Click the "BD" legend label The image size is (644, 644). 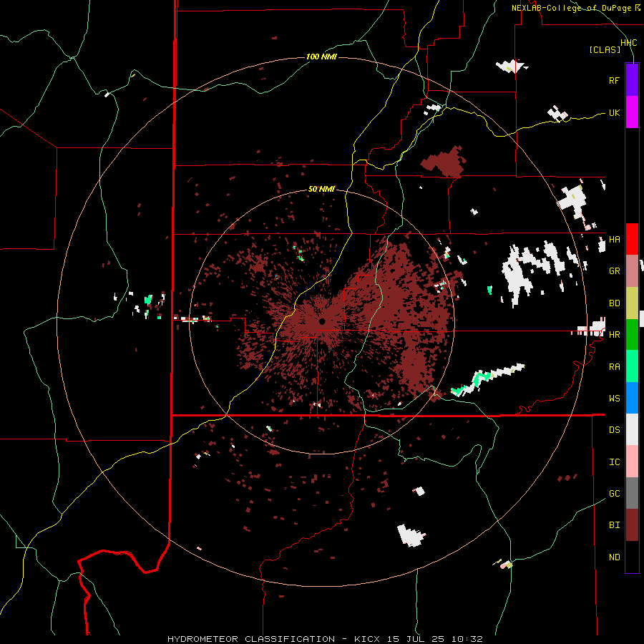point(614,303)
